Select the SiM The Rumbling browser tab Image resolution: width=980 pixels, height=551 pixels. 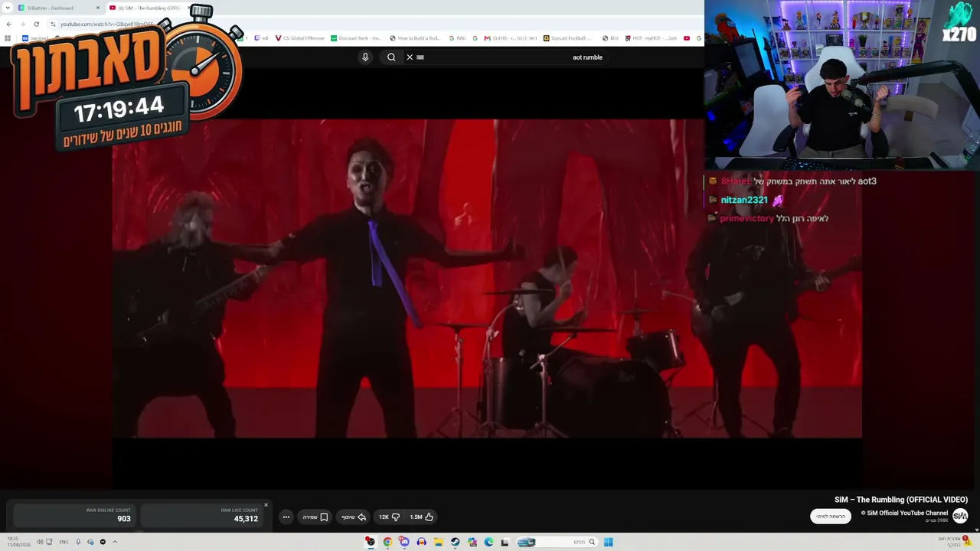[x=149, y=8]
